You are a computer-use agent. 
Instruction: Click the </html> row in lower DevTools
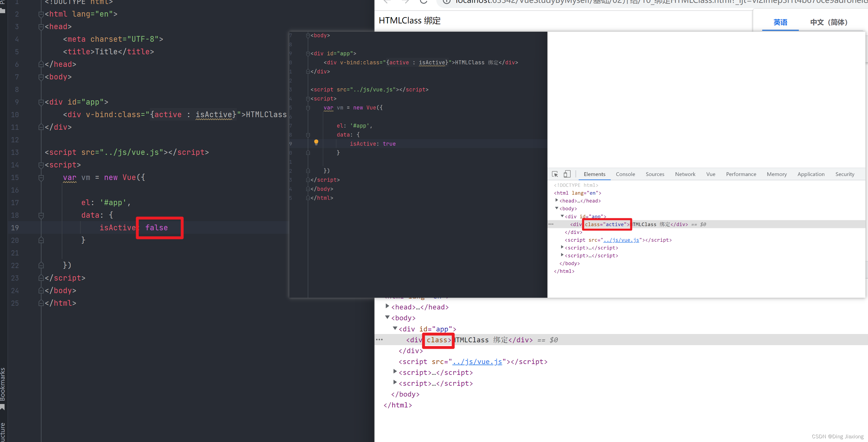398,405
